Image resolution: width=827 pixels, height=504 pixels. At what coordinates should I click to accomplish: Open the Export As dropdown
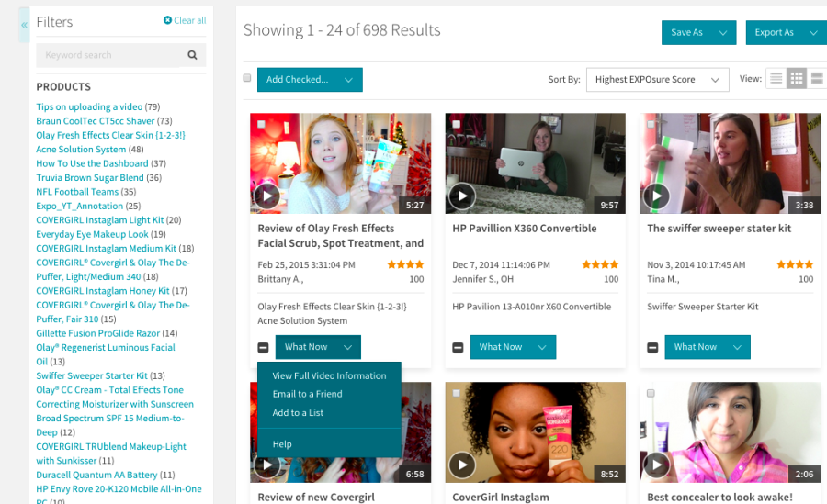786,33
